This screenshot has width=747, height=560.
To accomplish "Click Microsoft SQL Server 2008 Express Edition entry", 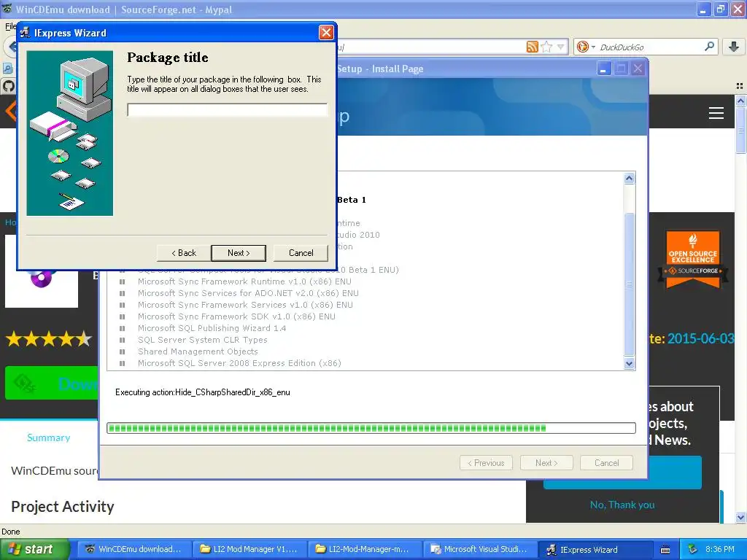I will coord(239,363).
